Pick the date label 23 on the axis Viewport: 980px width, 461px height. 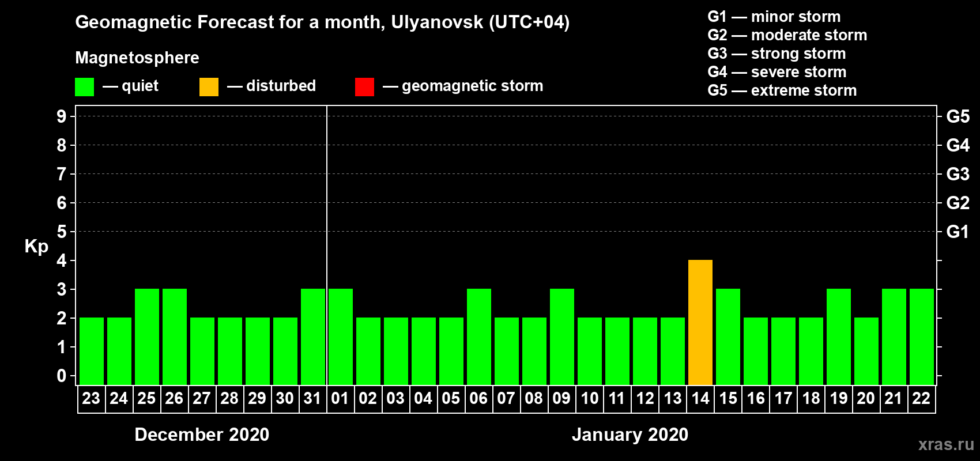pos(91,399)
